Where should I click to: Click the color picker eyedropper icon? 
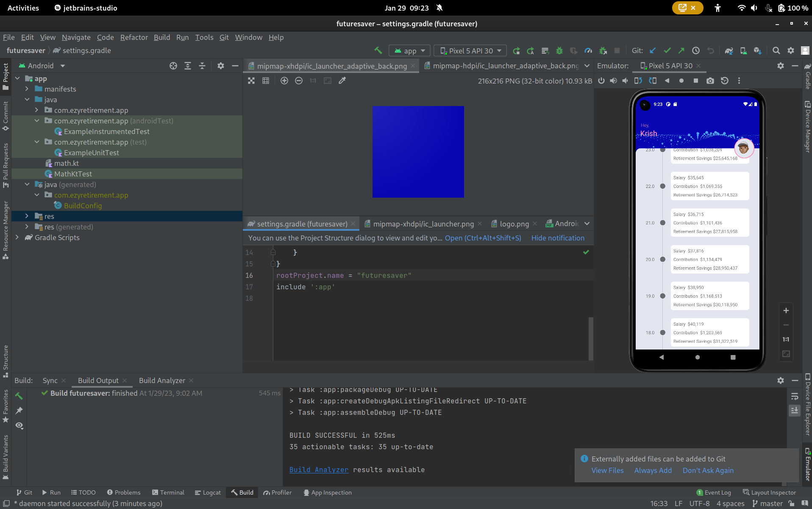point(342,81)
